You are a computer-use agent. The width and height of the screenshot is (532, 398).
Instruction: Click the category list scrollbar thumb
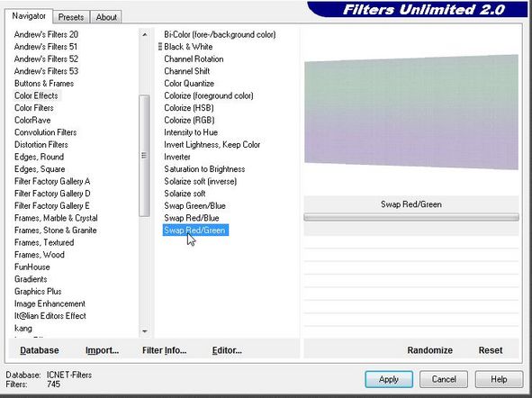144,156
